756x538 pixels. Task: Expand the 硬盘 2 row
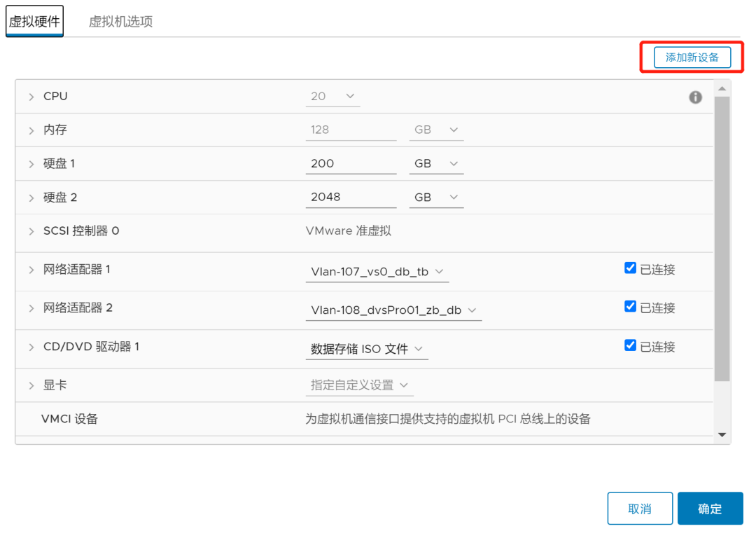[31, 198]
